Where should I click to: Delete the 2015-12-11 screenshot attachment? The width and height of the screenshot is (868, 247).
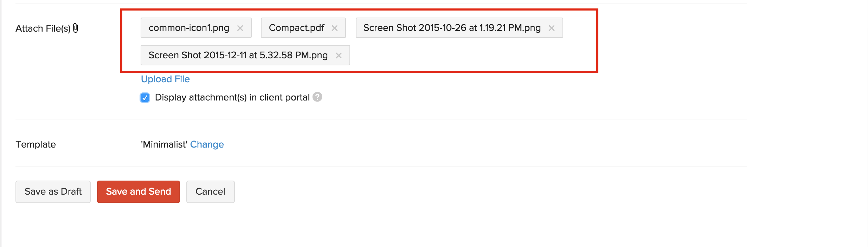(x=339, y=56)
